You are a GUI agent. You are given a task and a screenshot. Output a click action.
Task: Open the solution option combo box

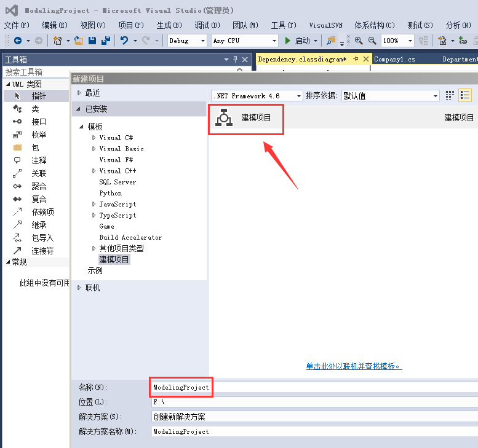314,417
